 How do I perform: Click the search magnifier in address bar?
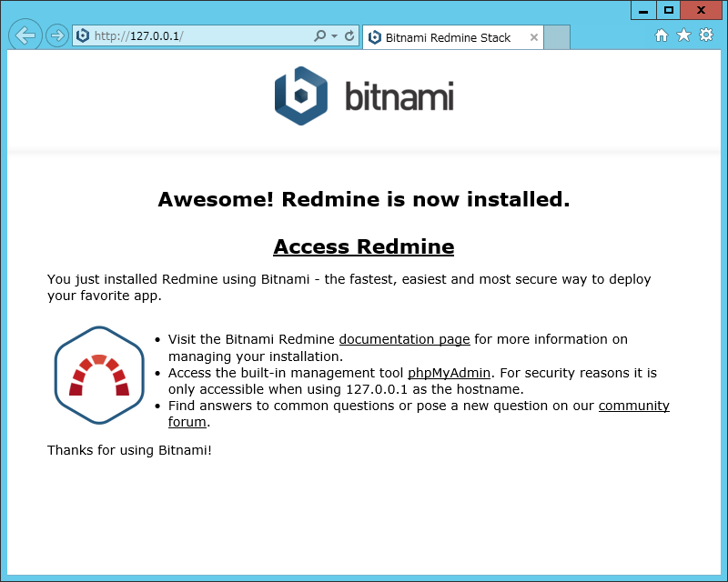(x=320, y=35)
